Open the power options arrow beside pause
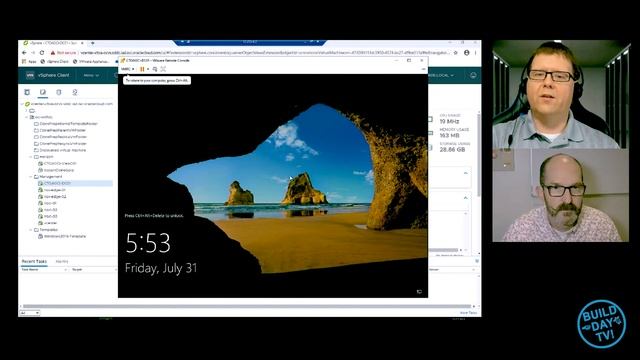The height and width of the screenshot is (360, 640). click(x=148, y=69)
